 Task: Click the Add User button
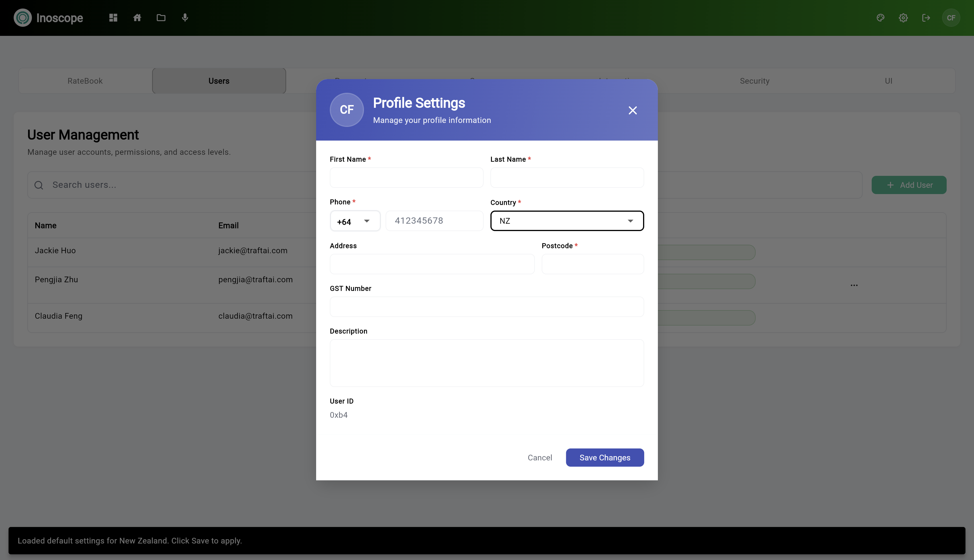[x=908, y=185]
